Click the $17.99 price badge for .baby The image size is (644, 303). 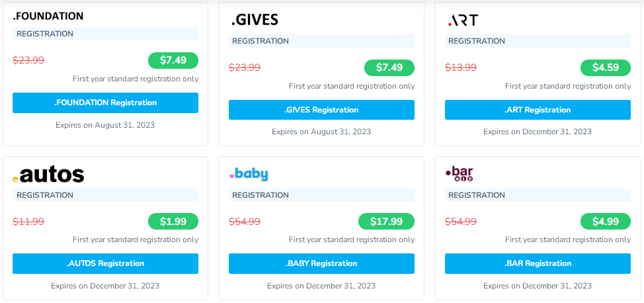(x=386, y=222)
